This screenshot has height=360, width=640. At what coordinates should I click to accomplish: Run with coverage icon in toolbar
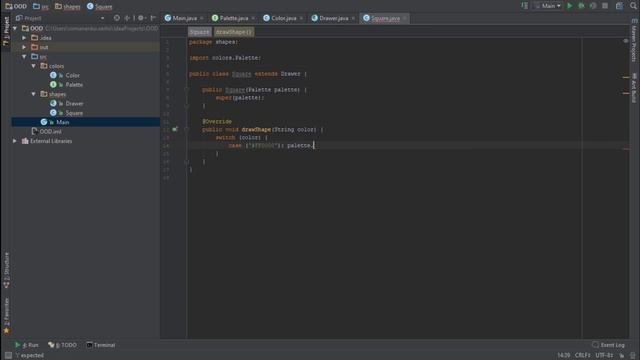tap(593, 6)
